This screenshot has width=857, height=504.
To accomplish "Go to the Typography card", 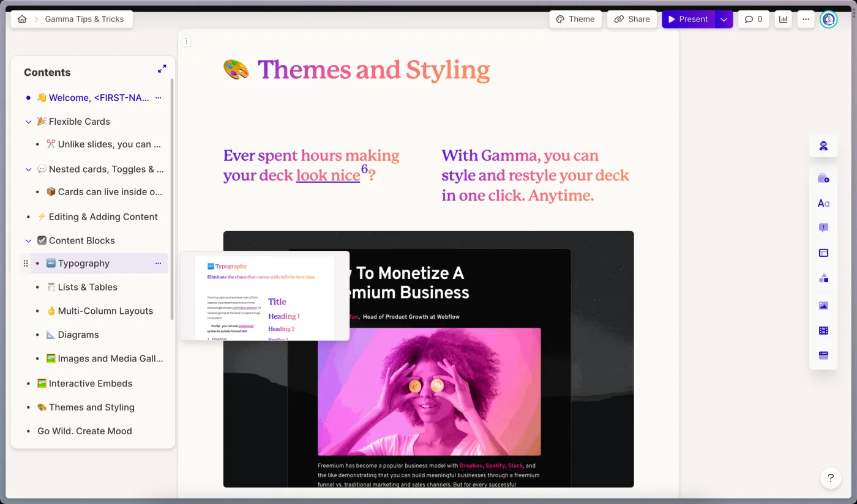I will [78, 264].
